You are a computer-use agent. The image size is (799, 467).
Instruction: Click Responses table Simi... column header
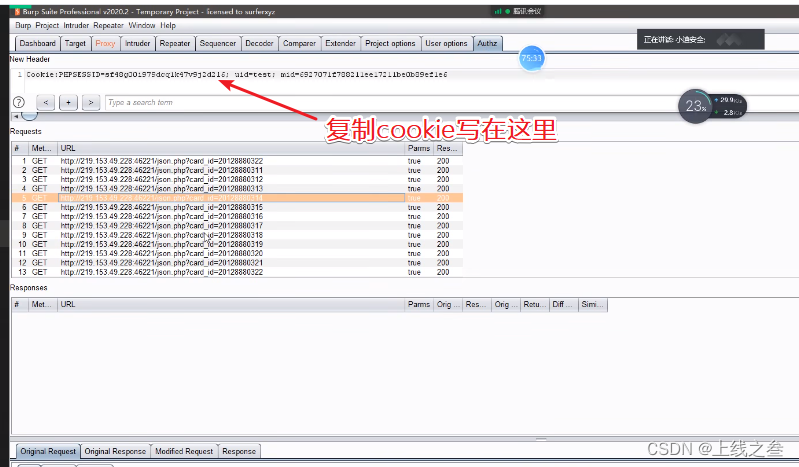593,304
